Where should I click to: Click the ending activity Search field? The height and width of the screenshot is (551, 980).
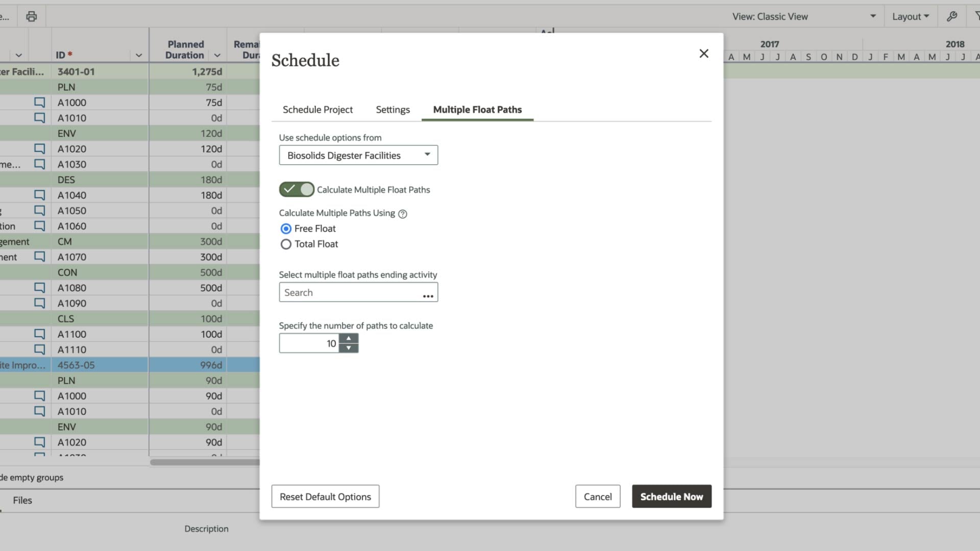[x=350, y=293]
